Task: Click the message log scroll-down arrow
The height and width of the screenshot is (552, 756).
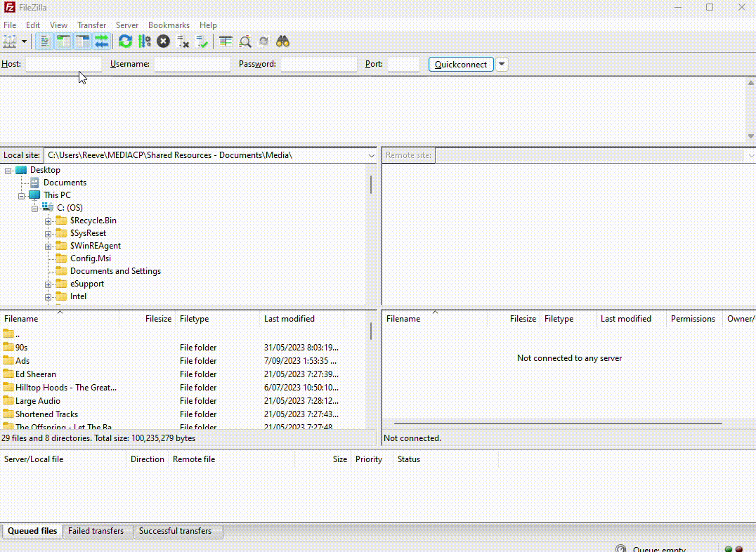Action: [750, 136]
